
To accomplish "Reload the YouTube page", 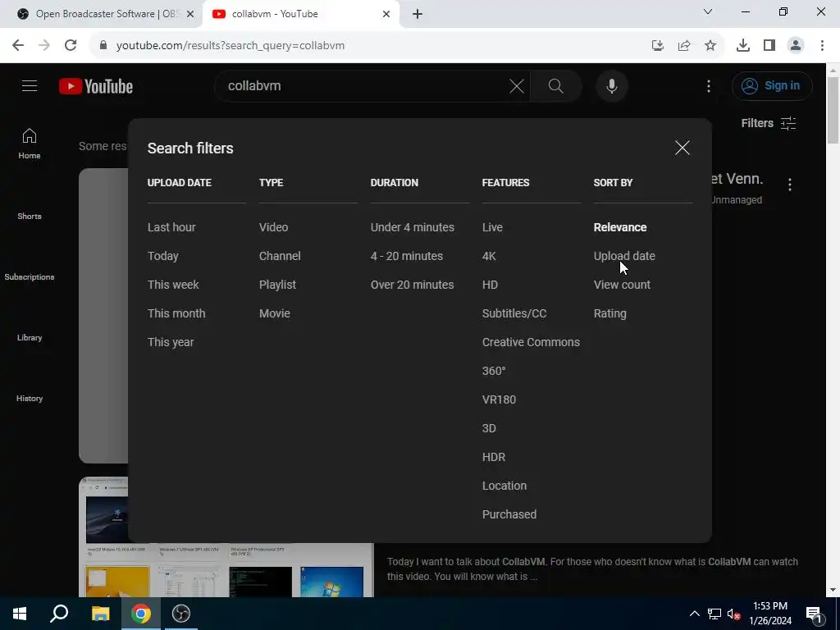I will [71, 46].
